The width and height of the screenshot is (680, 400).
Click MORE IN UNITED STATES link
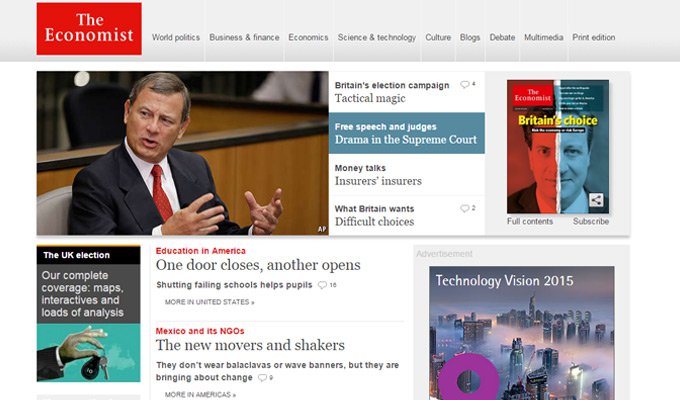click(209, 302)
